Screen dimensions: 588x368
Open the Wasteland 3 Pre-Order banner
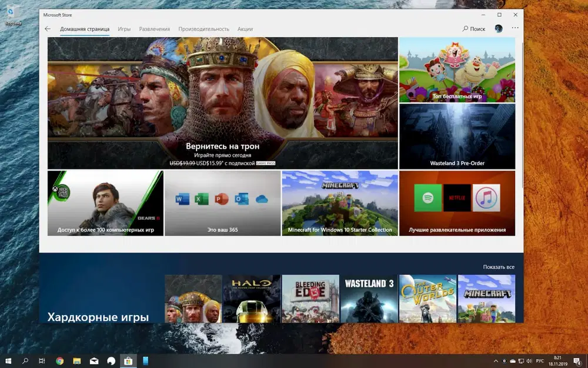coord(457,136)
